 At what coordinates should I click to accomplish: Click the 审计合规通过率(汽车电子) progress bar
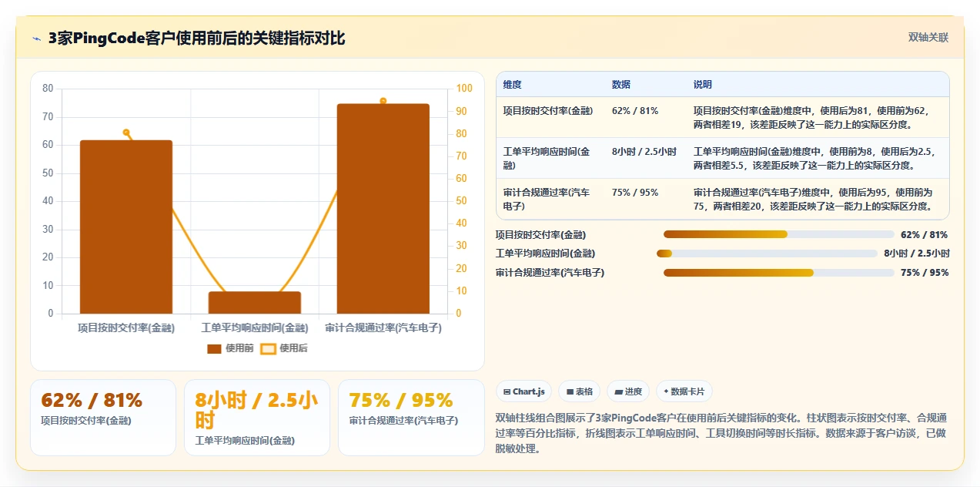[779, 273]
